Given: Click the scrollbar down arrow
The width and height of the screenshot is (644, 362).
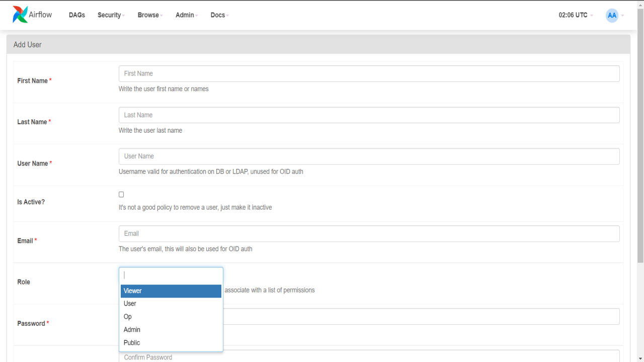Looking at the screenshot, I should click(640, 358).
